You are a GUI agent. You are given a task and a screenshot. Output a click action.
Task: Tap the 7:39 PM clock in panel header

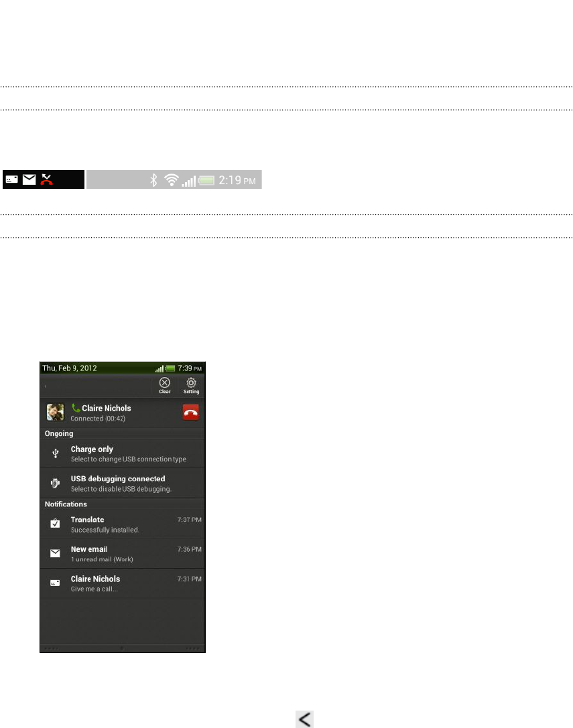coord(190,368)
